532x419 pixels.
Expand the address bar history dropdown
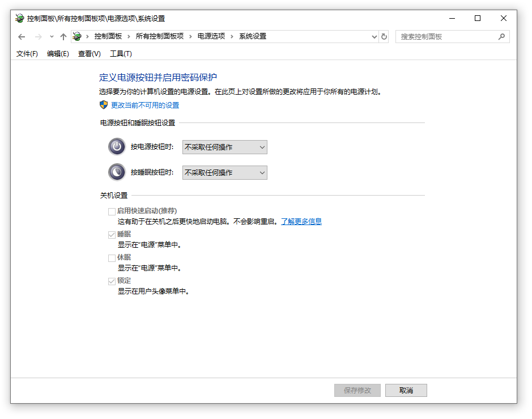click(374, 37)
